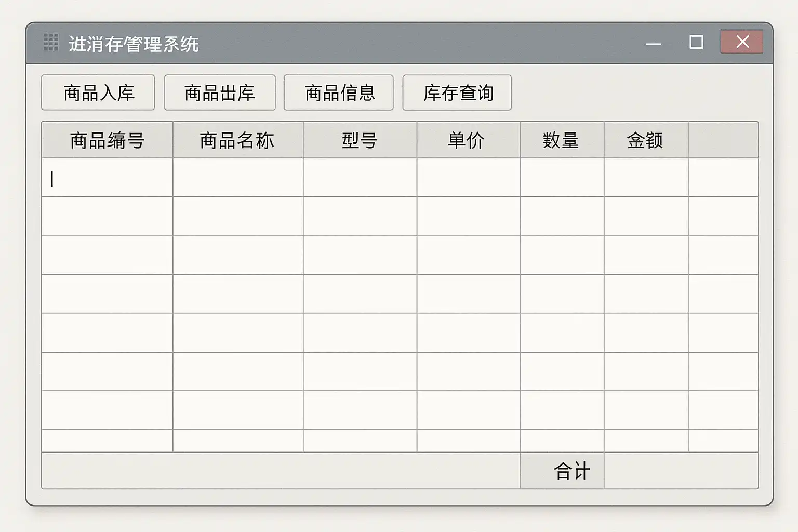The width and height of the screenshot is (798, 532).
Task: Select the 型号 column header
Action: coord(360,140)
